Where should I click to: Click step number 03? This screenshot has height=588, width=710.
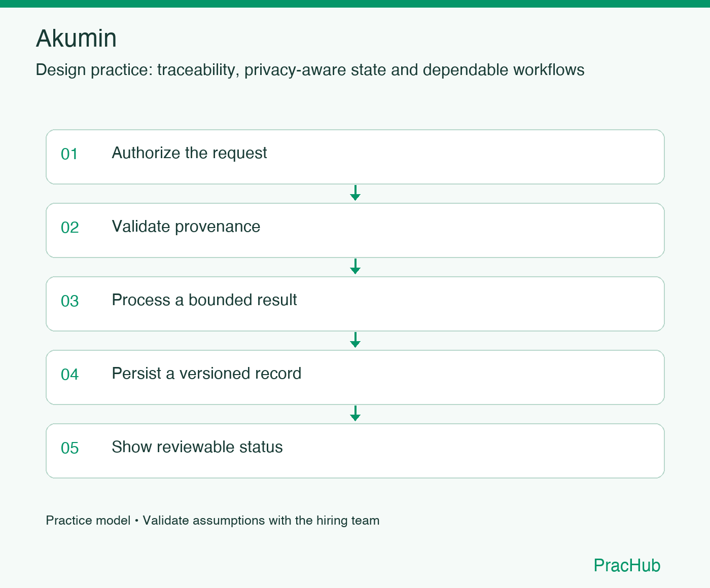[69, 301]
